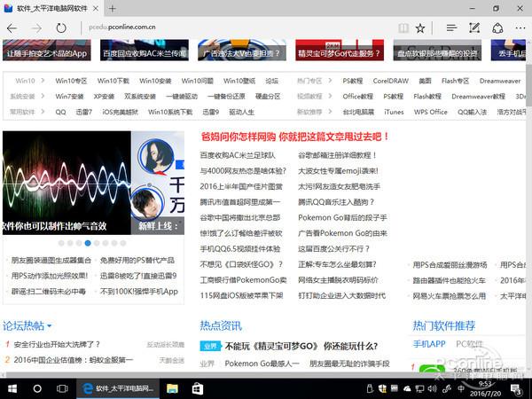532x399 pixels.
Task: Select the 软件_太平洋电脑网软件 browser tab
Action: click(52, 9)
